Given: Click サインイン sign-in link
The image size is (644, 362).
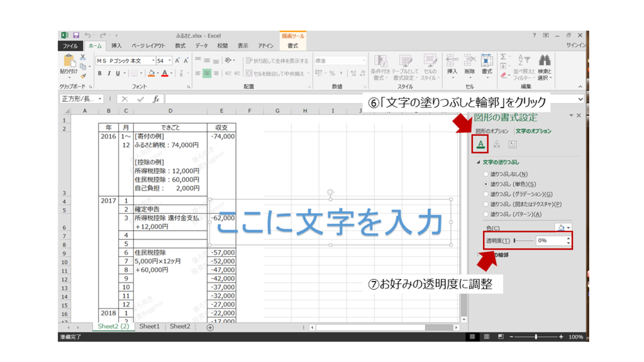Looking at the screenshot, I should [576, 45].
